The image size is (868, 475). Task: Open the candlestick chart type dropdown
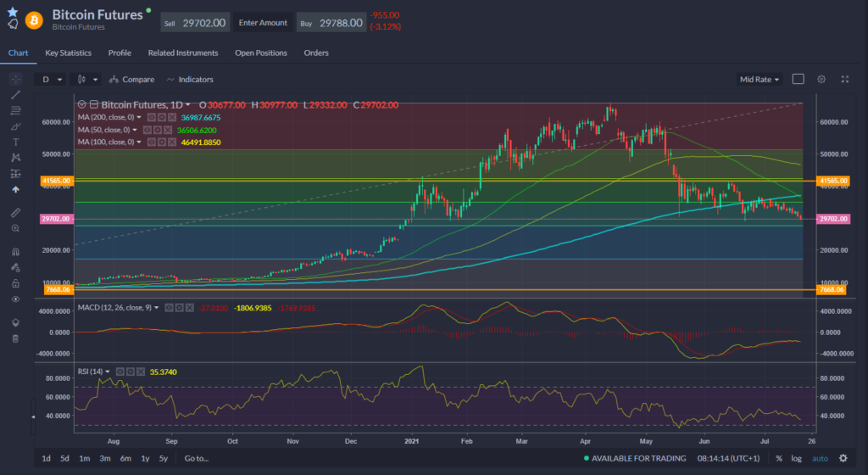coord(88,79)
